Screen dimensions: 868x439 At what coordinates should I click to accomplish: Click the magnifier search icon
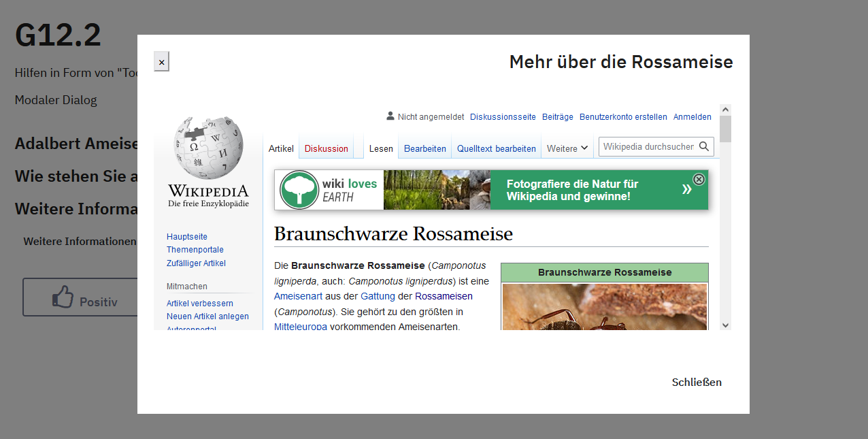(704, 146)
